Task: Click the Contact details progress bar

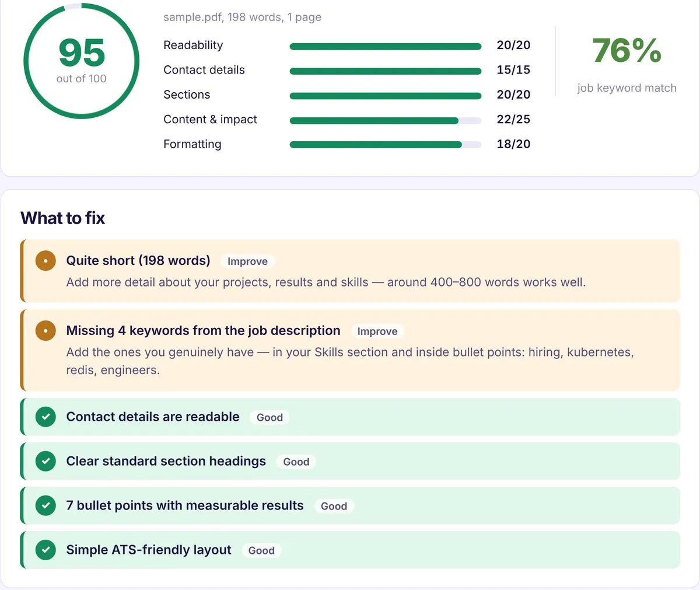Action: (386, 71)
